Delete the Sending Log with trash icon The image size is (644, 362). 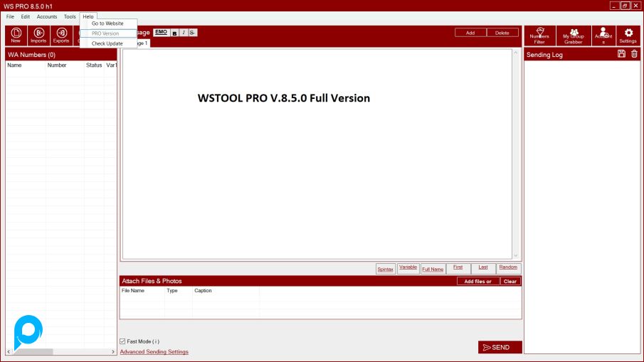(634, 54)
